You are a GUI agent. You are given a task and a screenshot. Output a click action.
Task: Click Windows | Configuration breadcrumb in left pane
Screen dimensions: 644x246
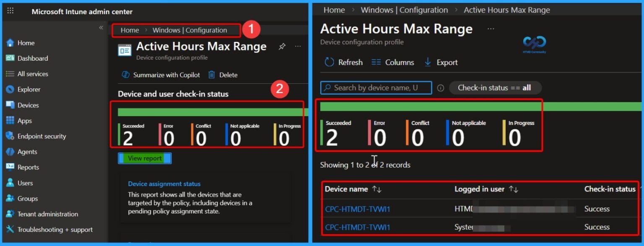(190, 30)
